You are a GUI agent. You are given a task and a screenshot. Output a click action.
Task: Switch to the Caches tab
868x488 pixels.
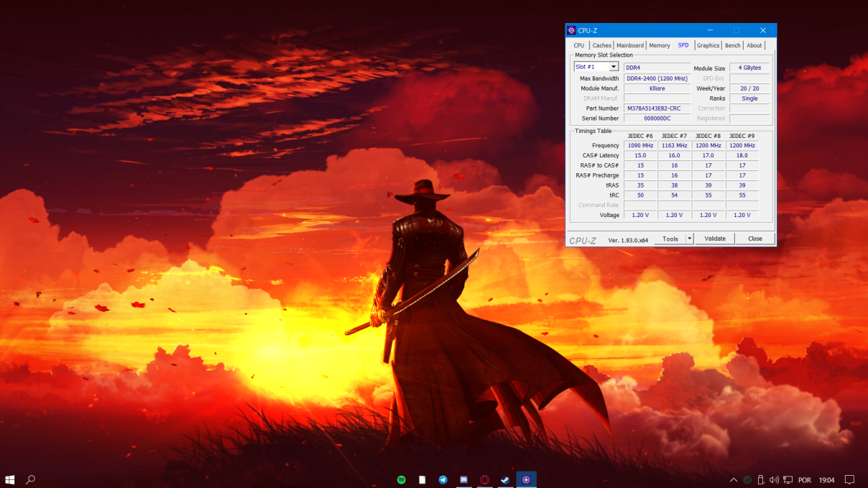(x=602, y=45)
